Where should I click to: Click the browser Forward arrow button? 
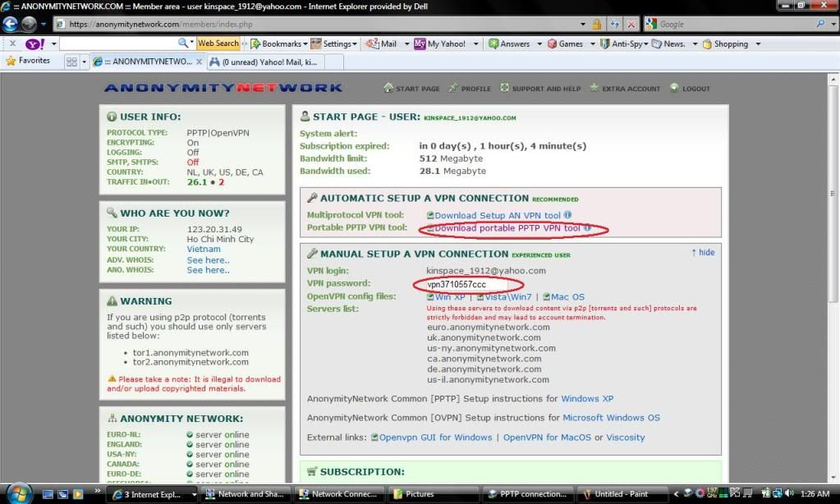(x=29, y=24)
